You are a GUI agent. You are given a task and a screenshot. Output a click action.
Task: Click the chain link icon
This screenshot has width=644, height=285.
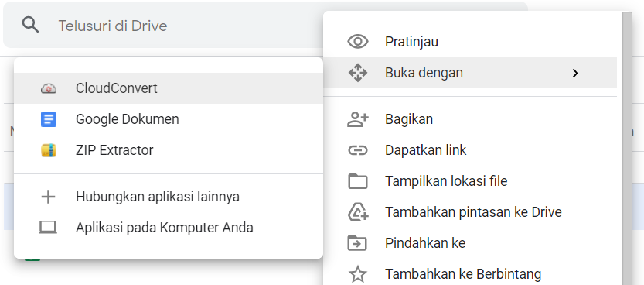point(358,150)
